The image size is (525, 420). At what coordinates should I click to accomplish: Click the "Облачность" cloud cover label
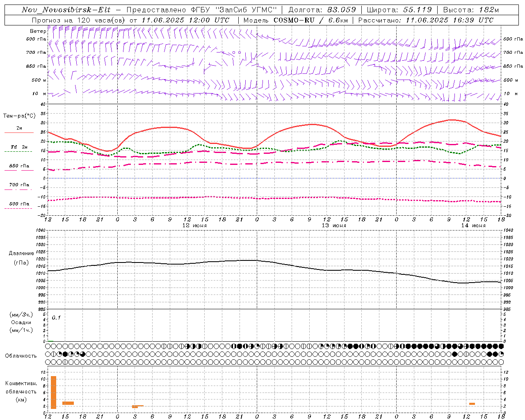click(21, 356)
